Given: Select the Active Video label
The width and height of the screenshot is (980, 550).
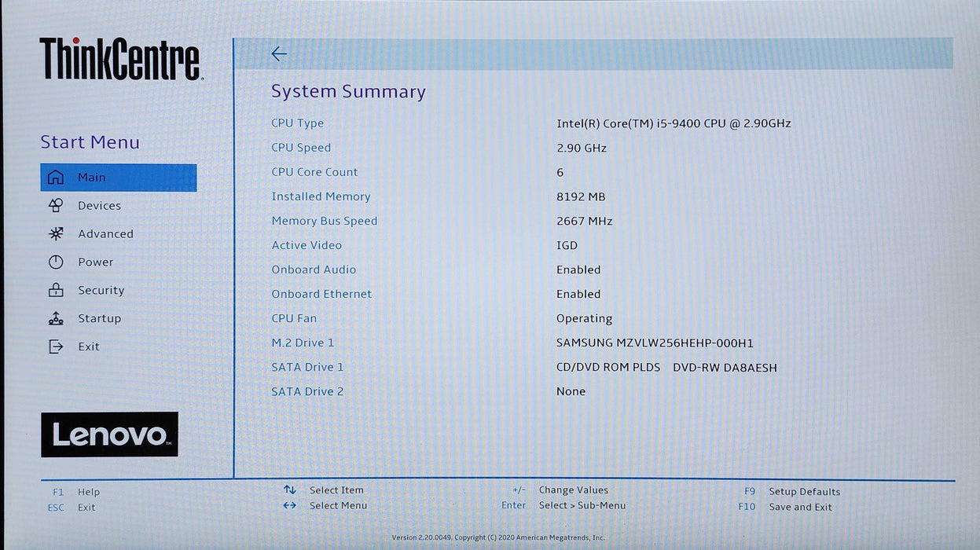Looking at the screenshot, I should click(306, 245).
